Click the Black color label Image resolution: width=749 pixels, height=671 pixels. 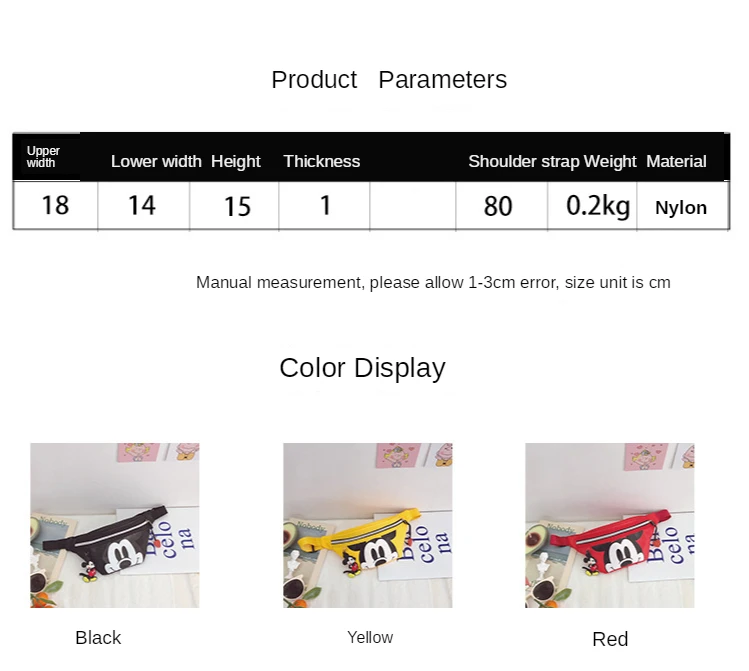[98, 638]
